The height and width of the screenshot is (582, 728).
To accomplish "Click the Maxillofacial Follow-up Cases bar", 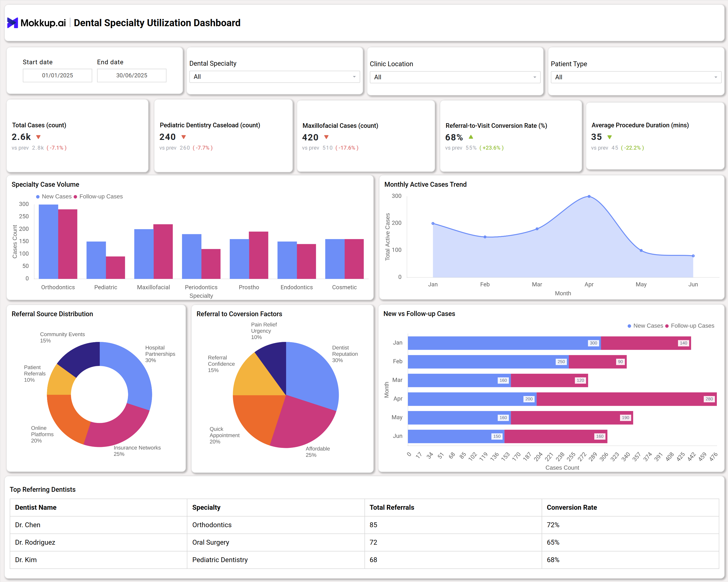I will (x=163, y=251).
